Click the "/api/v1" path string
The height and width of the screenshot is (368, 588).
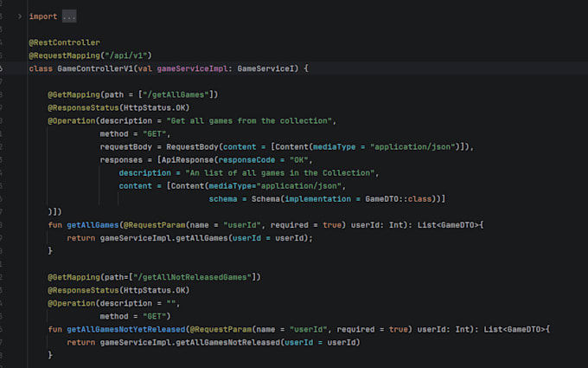126,55
